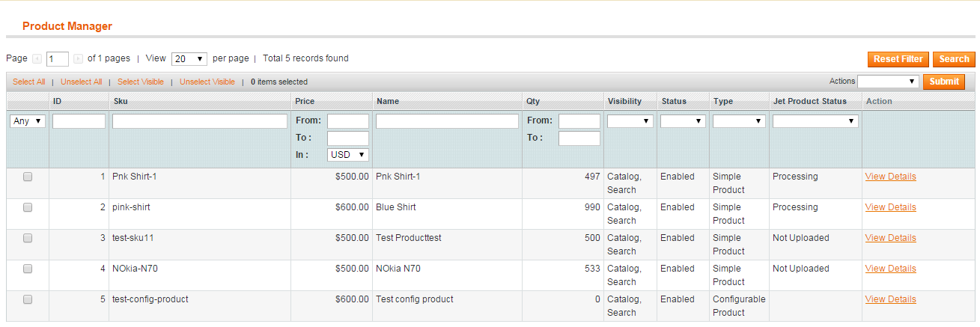
Task: Click the Price From input field
Action: tap(348, 121)
